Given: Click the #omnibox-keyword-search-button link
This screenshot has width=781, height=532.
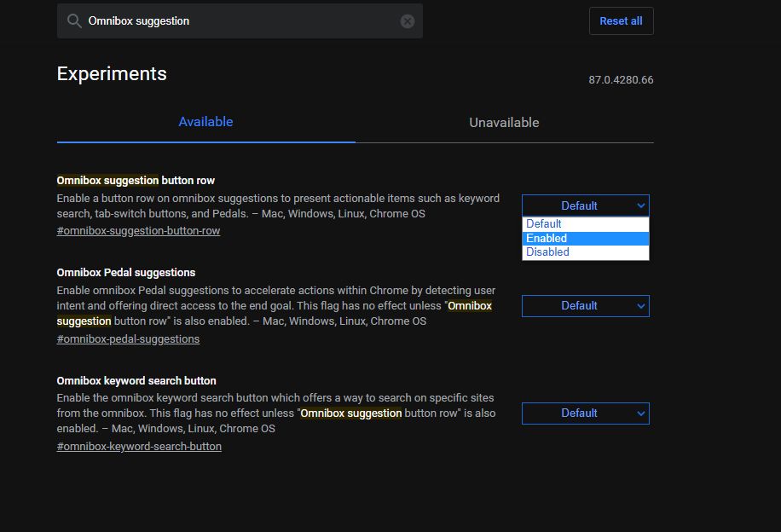Looking at the screenshot, I should click(139, 447).
